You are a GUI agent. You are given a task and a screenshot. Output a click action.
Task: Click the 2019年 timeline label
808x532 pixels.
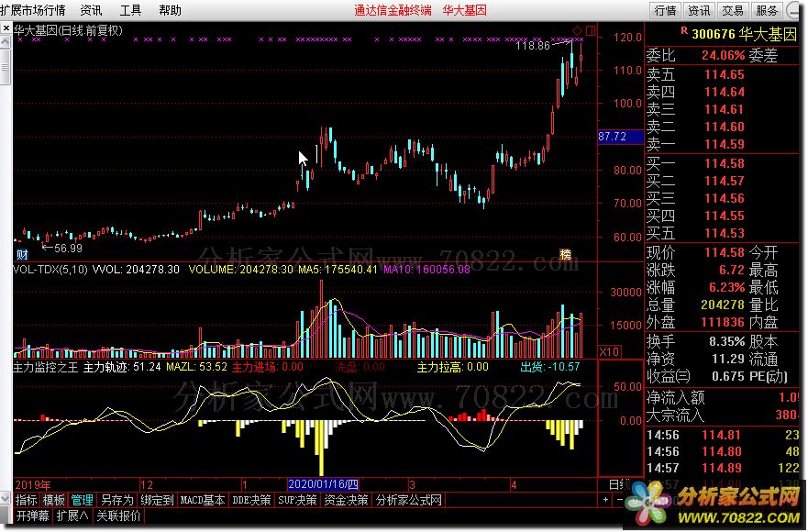33,484
